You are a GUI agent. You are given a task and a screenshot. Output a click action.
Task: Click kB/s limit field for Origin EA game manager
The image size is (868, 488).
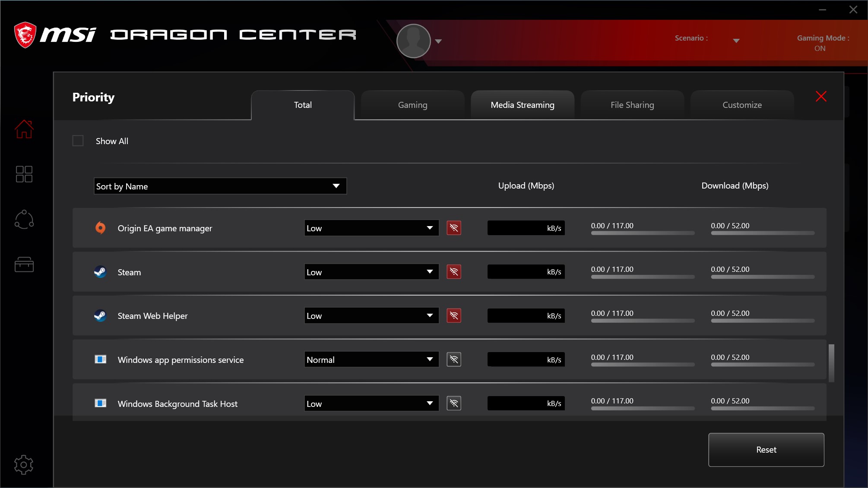(526, 228)
